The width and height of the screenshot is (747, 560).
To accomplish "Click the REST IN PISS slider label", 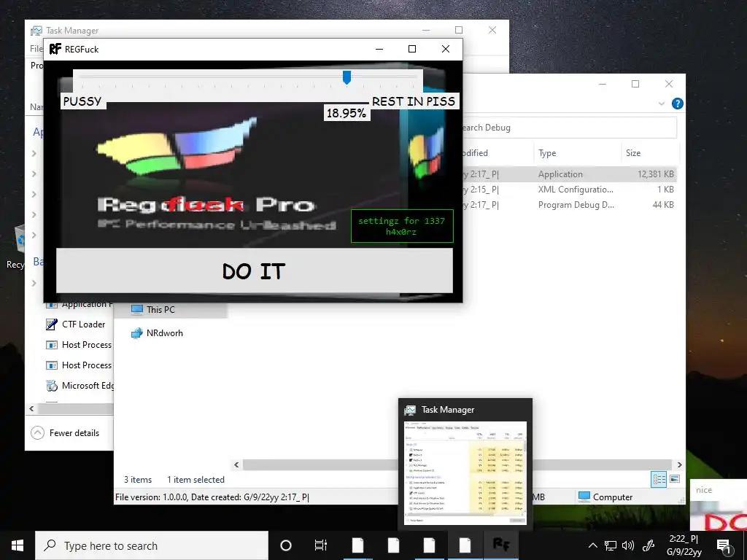I will (413, 101).
